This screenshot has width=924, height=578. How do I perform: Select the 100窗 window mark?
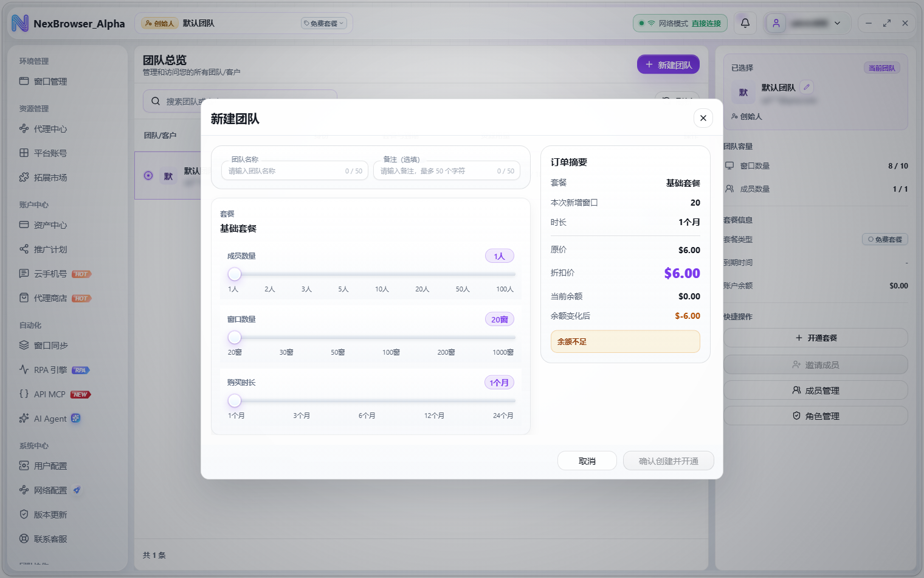tap(391, 352)
